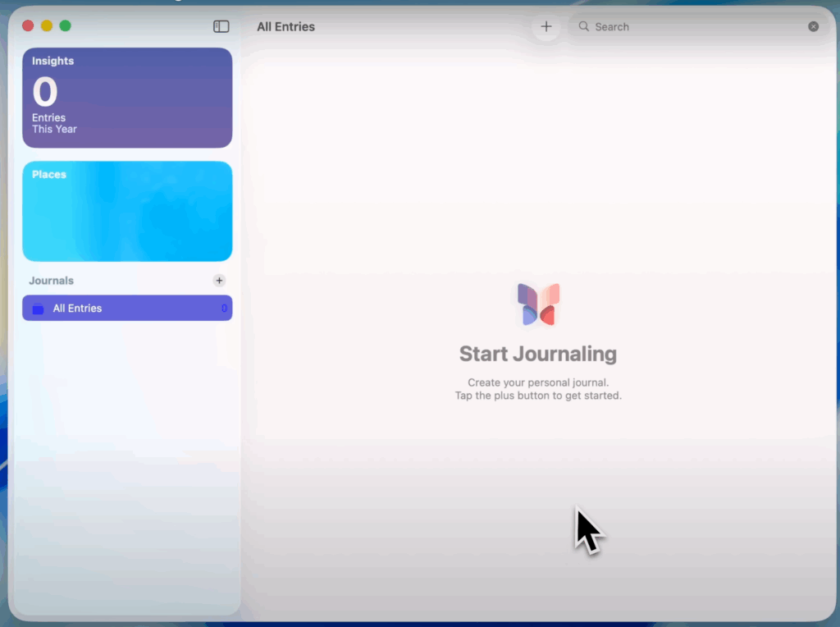Click inside the Search field
The height and width of the screenshot is (627, 840).
click(x=697, y=26)
